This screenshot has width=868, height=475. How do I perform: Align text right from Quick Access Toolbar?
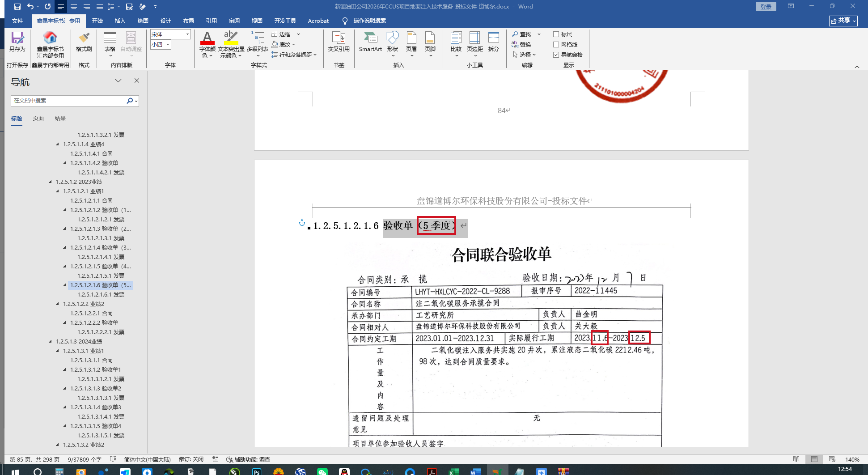87,7
